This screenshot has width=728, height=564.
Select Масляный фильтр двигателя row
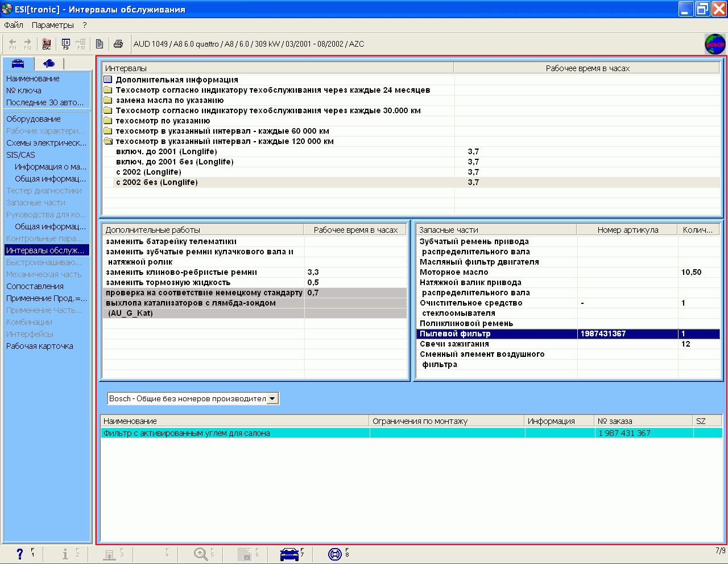click(x=568, y=262)
